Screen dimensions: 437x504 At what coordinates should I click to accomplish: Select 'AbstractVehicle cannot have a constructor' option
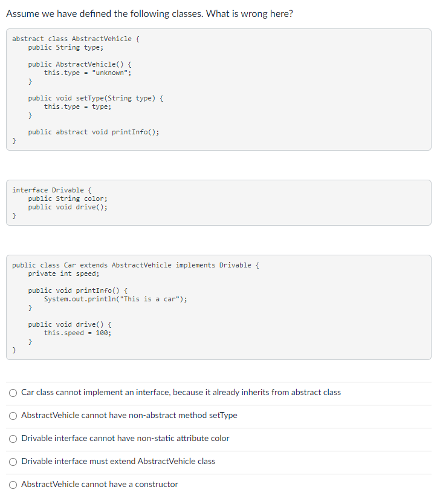pos(13,484)
